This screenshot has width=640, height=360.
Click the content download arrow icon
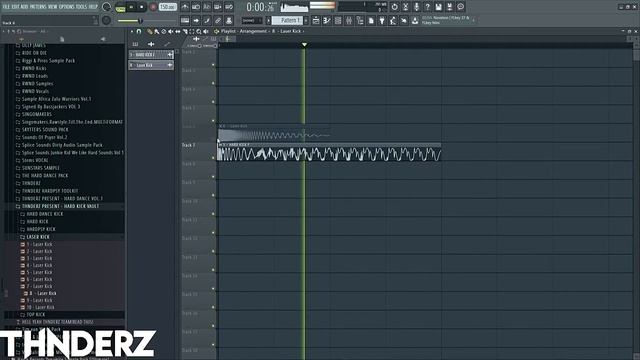click(x=415, y=20)
